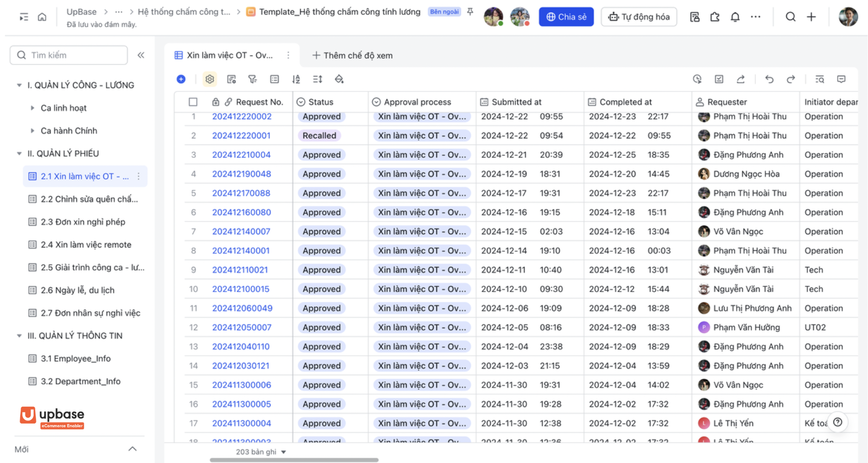Expand the Ca linh hoạt tree item
The height and width of the screenshot is (463, 868).
tap(32, 108)
